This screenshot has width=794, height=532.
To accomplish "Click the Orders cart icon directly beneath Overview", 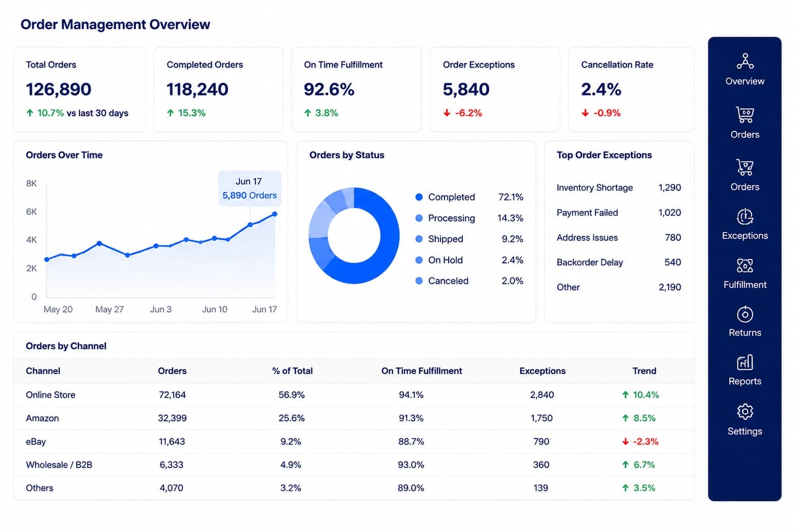I will (x=745, y=114).
